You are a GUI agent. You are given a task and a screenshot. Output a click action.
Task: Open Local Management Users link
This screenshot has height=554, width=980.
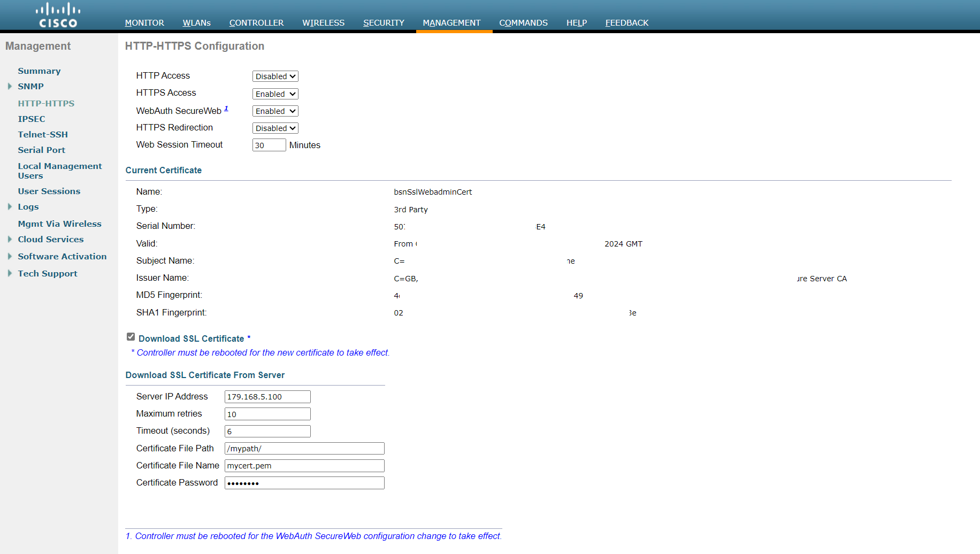[x=60, y=171]
